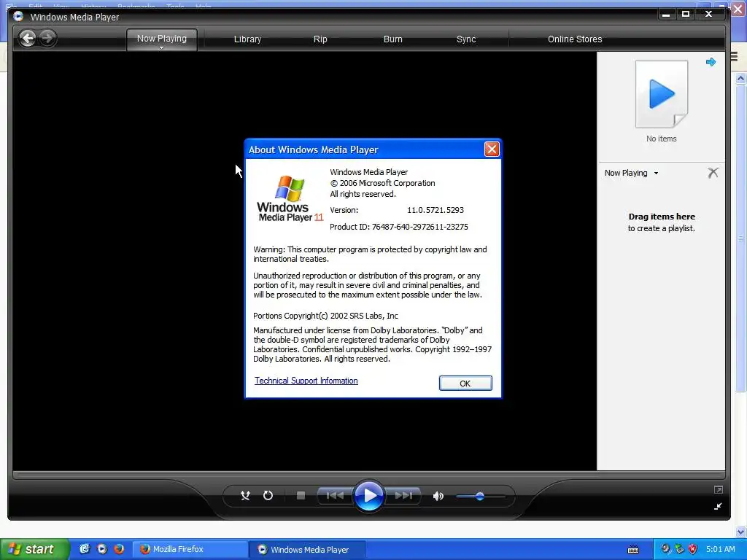
Task: Click the Previous track button
Action: [x=336, y=496]
